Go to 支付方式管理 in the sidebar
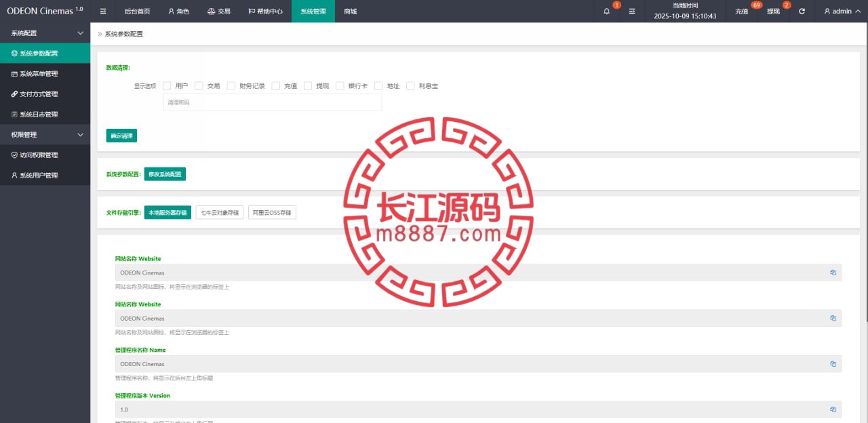868x423 pixels. point(45,94)
